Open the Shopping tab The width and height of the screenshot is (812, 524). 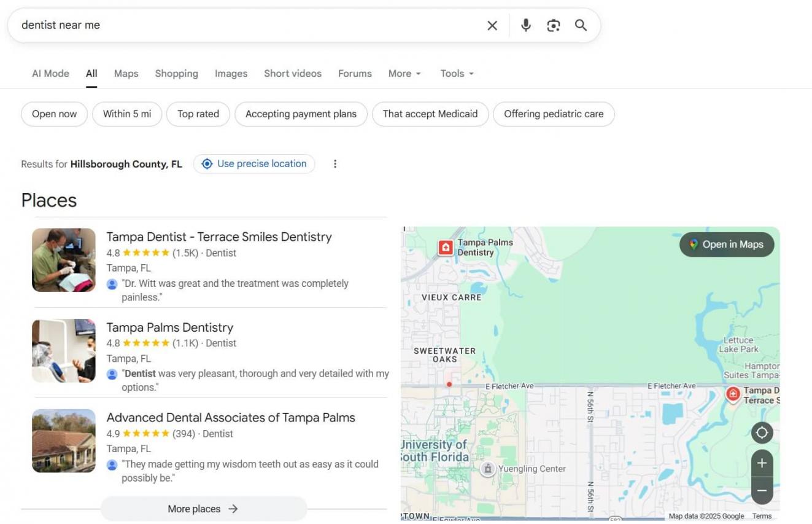pos(176,73)
